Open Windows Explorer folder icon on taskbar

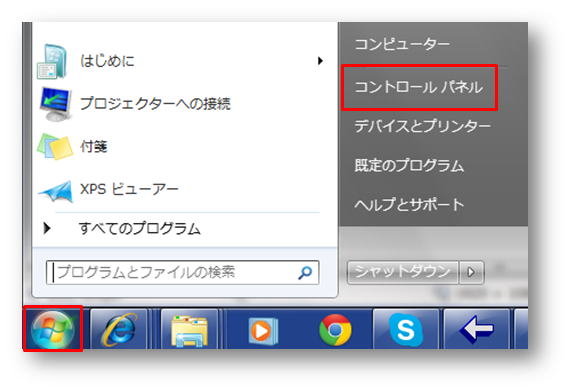click(189, 329)
